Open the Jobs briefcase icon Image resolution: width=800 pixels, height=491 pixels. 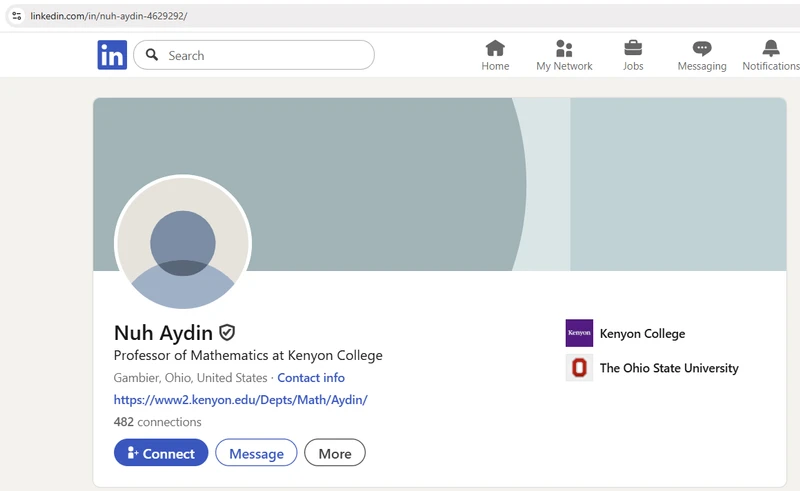[x=633, y=49]
